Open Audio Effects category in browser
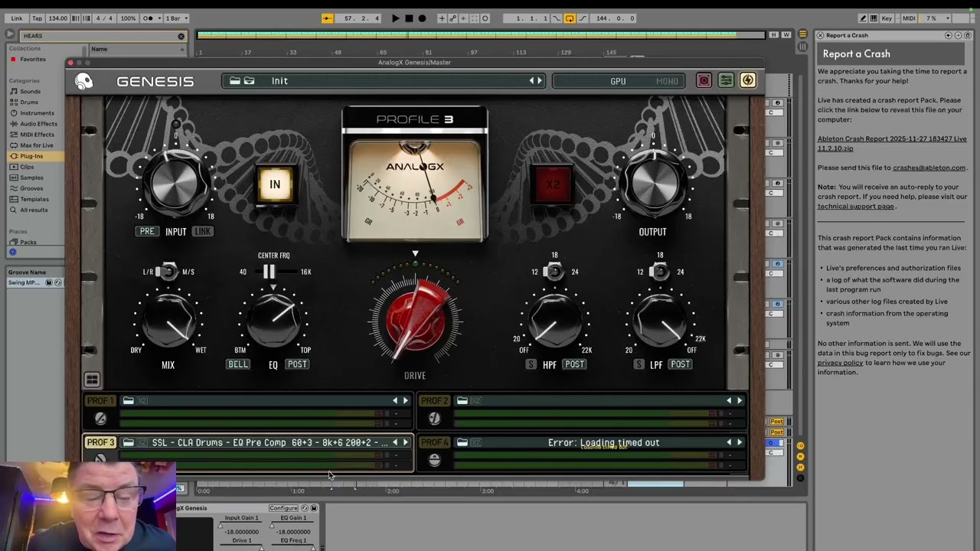The image size is (980, 551). [x=38, y=124]
